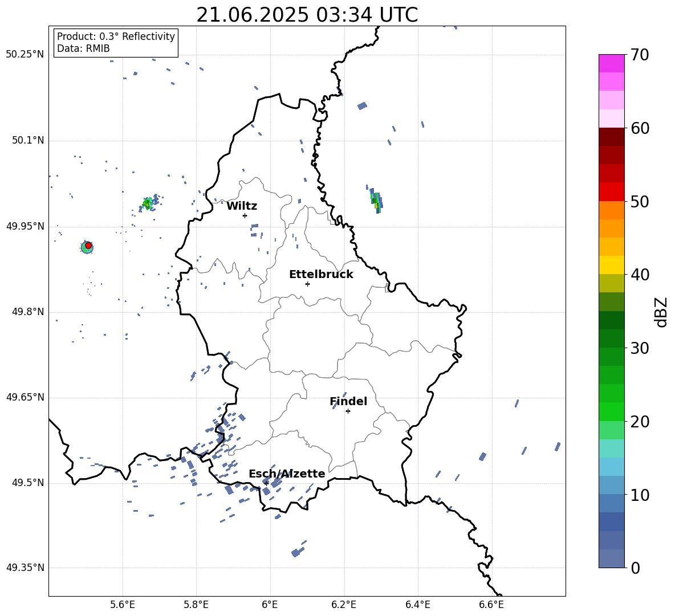This screenshot has width=675, height=616.
Task: Click the 49.5°N latitude label
Action: point(27,483)
